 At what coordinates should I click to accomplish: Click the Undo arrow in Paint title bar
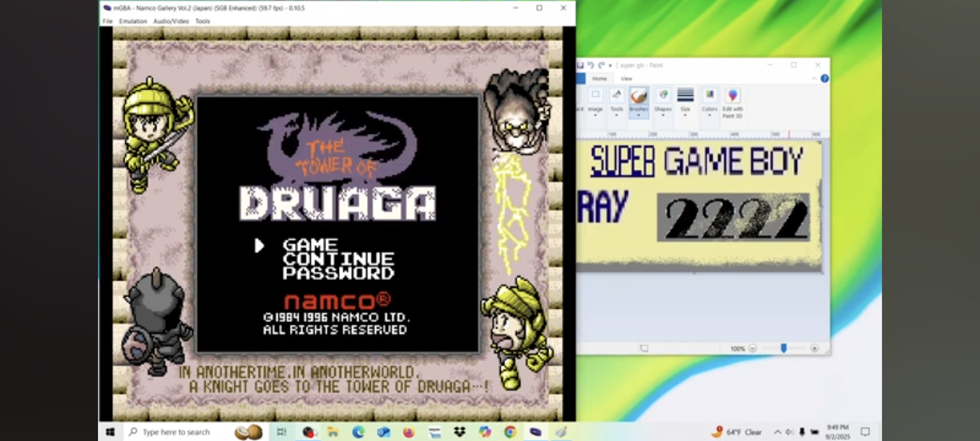[590, 65]
